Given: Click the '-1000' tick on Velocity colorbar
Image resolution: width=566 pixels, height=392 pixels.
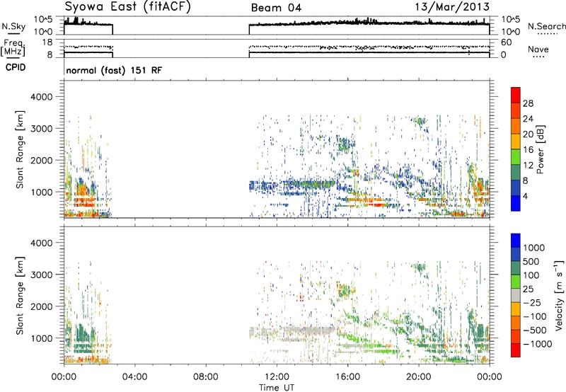Looking at the screenshot, I should (x=537, y=344).
